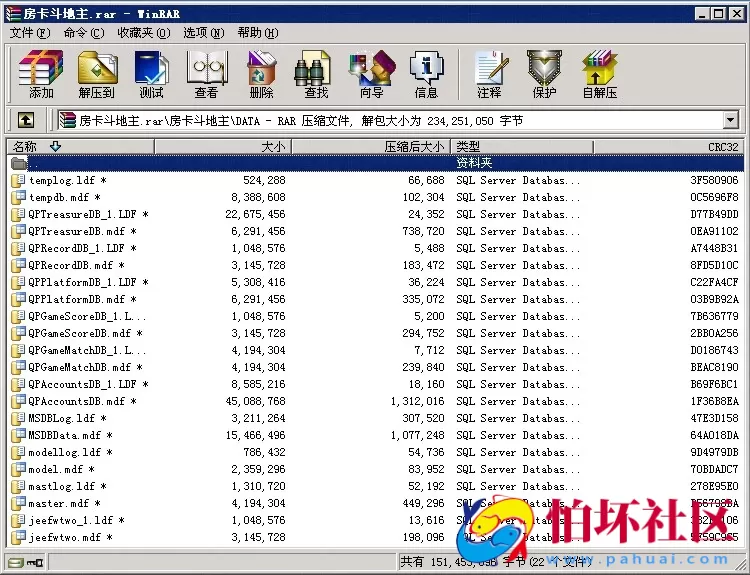Click packed size 738,720

[423, 231]
